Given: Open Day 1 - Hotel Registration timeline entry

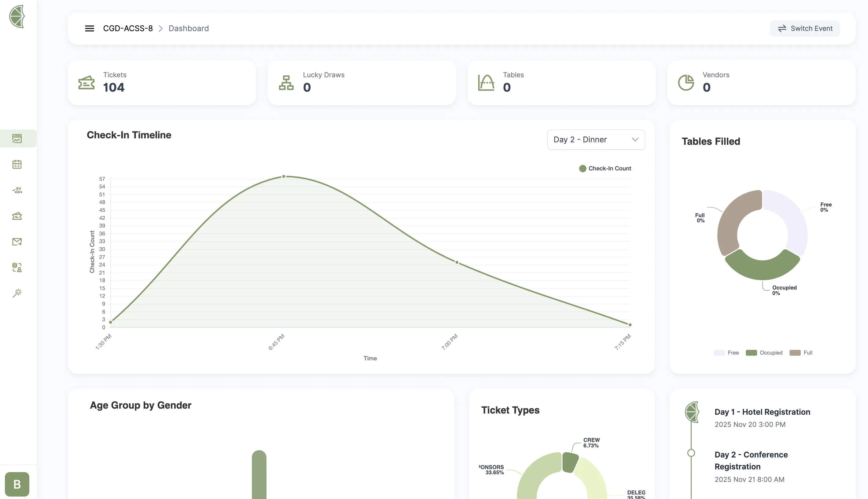Looking at the screenshot, I should pyautogui.click(x=762, y=412).
